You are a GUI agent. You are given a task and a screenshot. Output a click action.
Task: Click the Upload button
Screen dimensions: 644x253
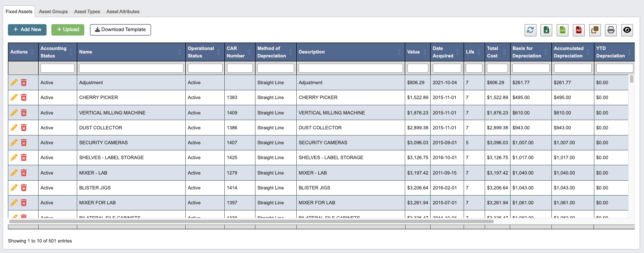click(68, 30)
